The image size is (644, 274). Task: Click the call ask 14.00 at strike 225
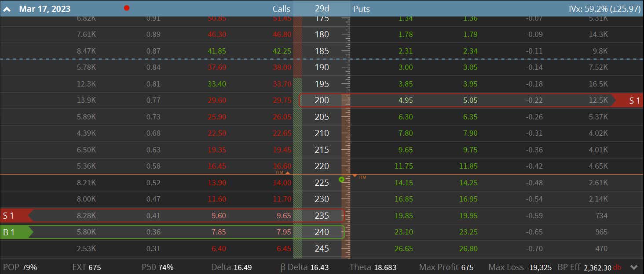[282, 183]
